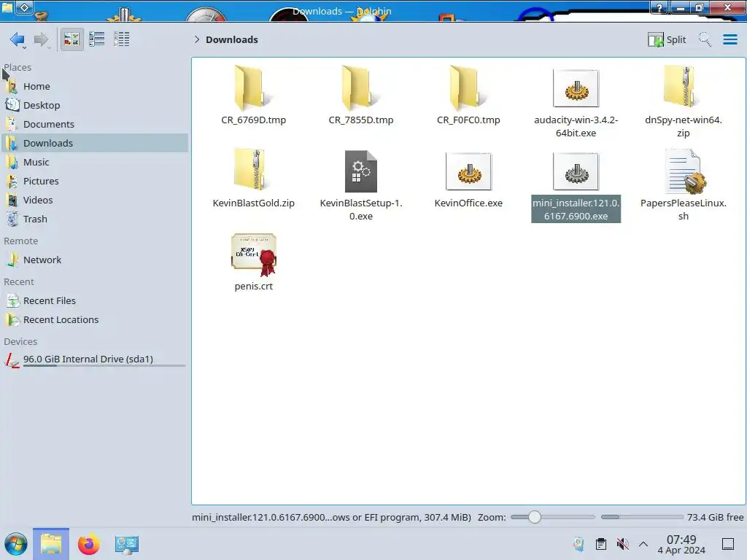This screenshot has height=560, width=747.
Task: Select the certificate file icon
Action: 254,254
